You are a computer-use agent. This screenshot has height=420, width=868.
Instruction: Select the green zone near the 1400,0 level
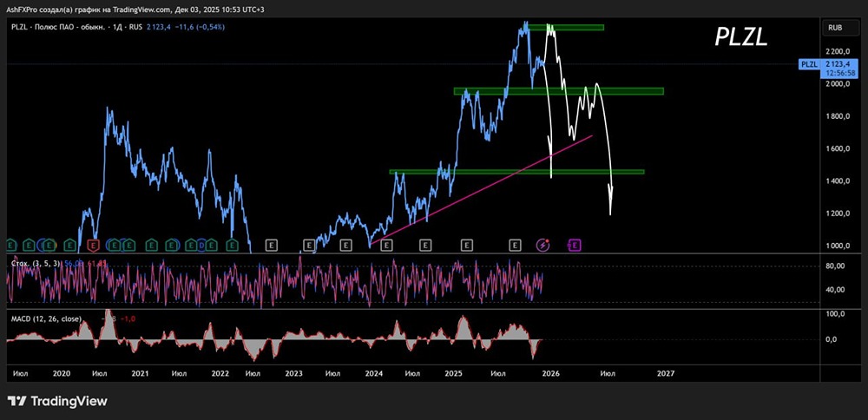click(x=516, y=172)
